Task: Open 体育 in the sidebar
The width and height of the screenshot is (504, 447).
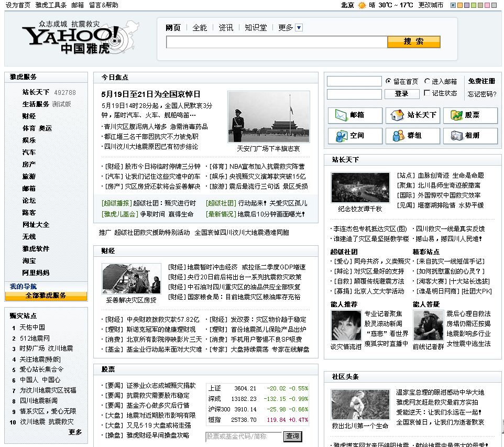Action: click(29, 128)
